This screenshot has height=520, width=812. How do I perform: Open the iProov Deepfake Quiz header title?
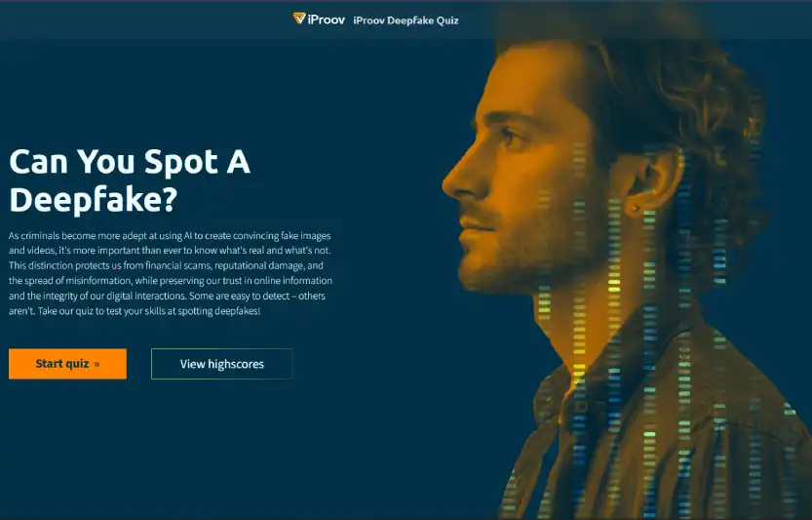click(x=406, y=20)
